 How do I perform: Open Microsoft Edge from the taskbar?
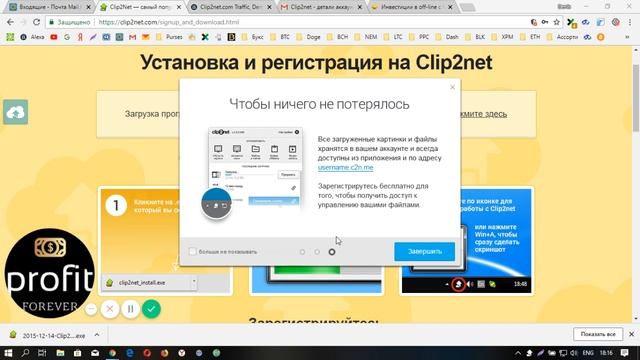point(130,353)
